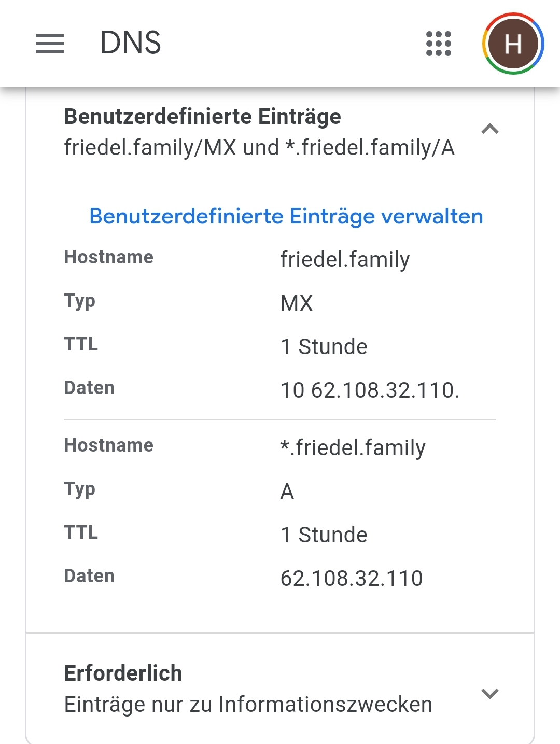This screenshot has width=560, height=744.
Task: Click the Erforderlich section heading
Action: click(x=123, y=673)
